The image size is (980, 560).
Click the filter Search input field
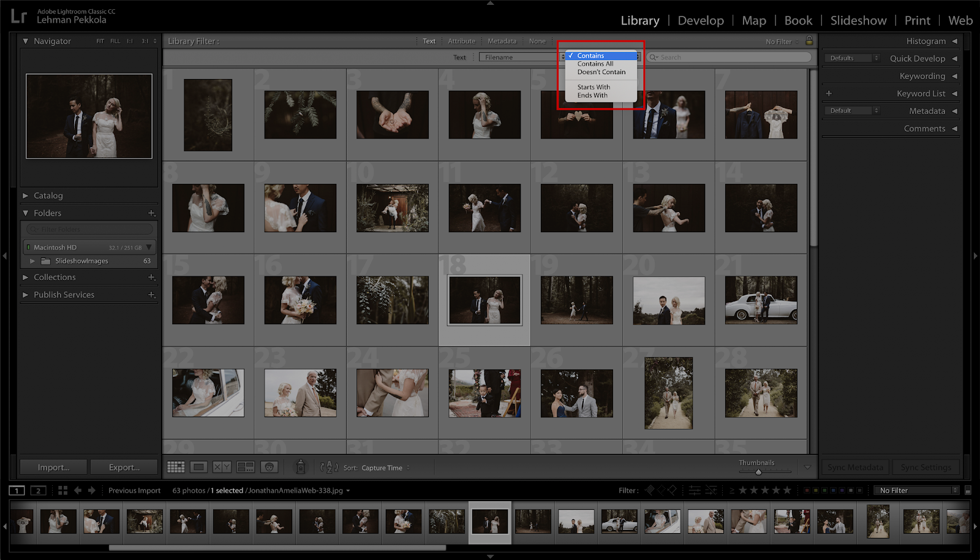click(729, 57)
